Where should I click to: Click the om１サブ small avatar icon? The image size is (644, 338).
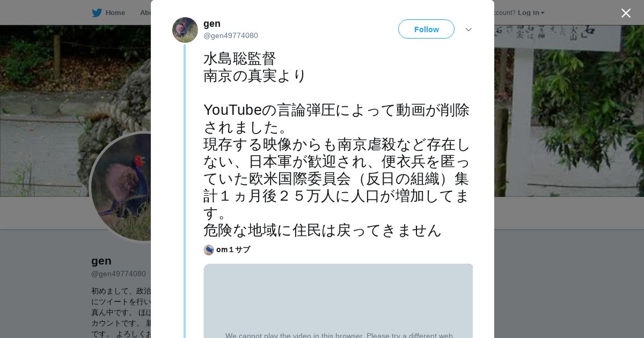click(x=209, y=250)
